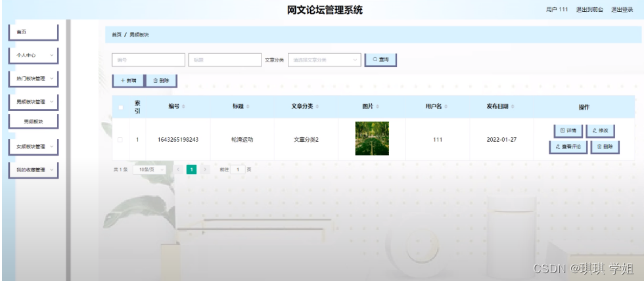Tick the checkbox for row 1643265198243
This screenshot has width=644, height=281.
[120, 139]
